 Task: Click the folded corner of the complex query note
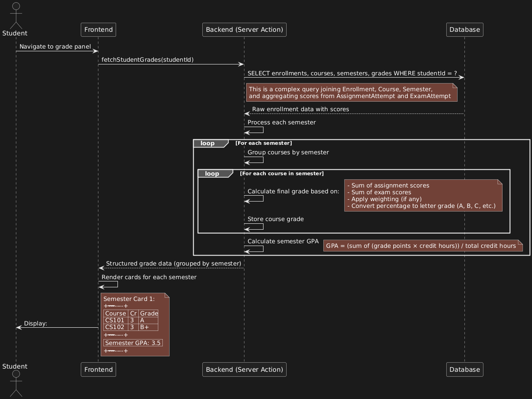pyautogui.click(x=454, y=86)
